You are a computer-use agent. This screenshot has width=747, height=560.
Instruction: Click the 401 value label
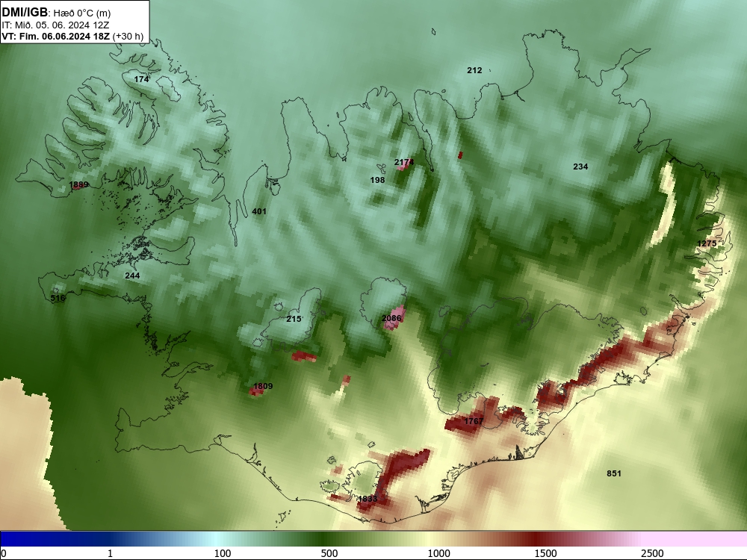259,211
